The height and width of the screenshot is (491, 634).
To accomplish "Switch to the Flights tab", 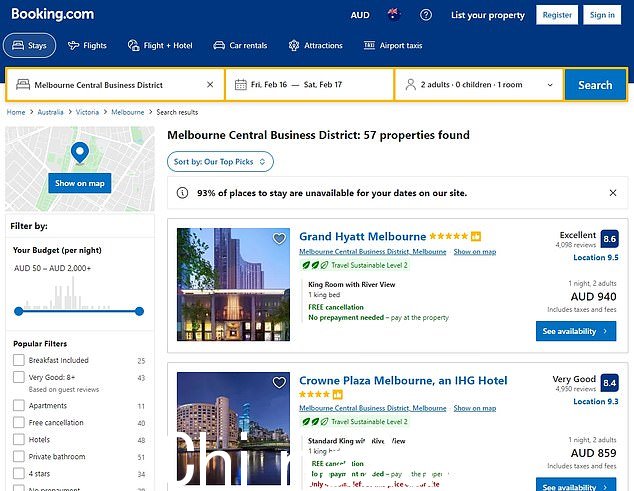I will tap(87, 45).
